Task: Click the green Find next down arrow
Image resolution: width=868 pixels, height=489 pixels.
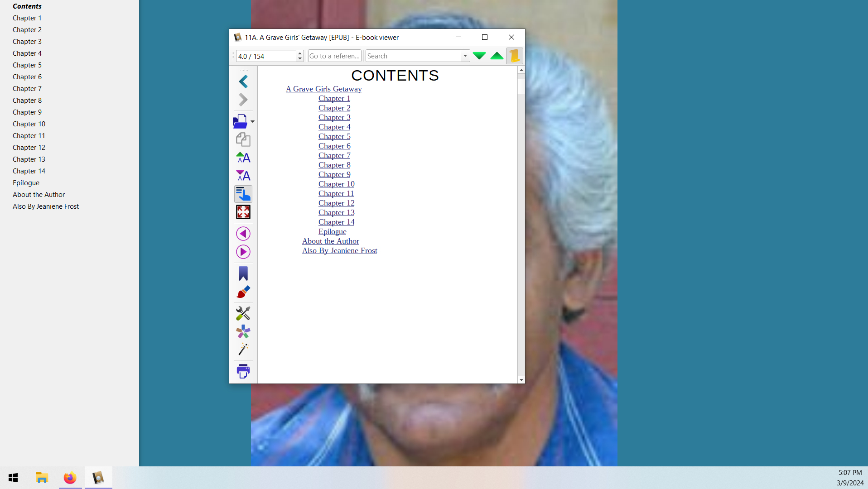Action: pyautogui.click(x=479, y=56)
